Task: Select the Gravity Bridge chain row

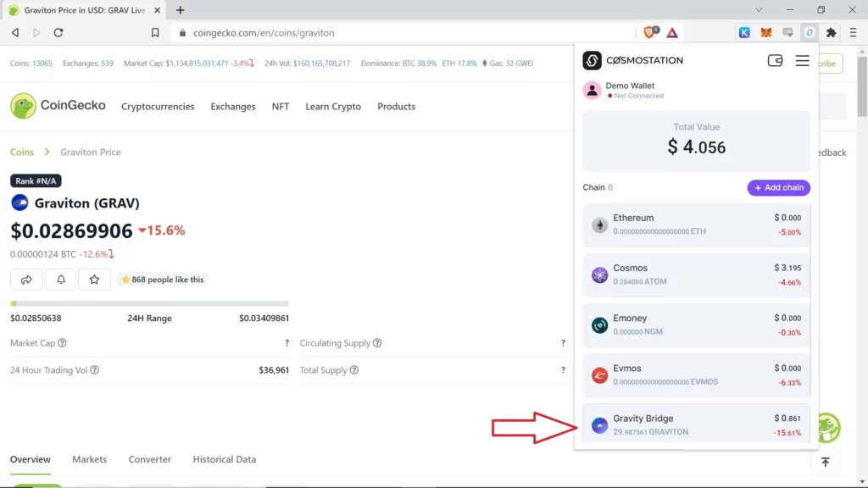Action: point(697,424)
